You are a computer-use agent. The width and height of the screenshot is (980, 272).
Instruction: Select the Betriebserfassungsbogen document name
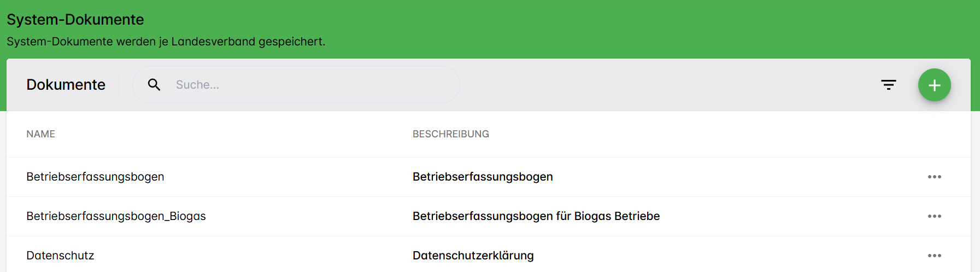click(95, 177)
